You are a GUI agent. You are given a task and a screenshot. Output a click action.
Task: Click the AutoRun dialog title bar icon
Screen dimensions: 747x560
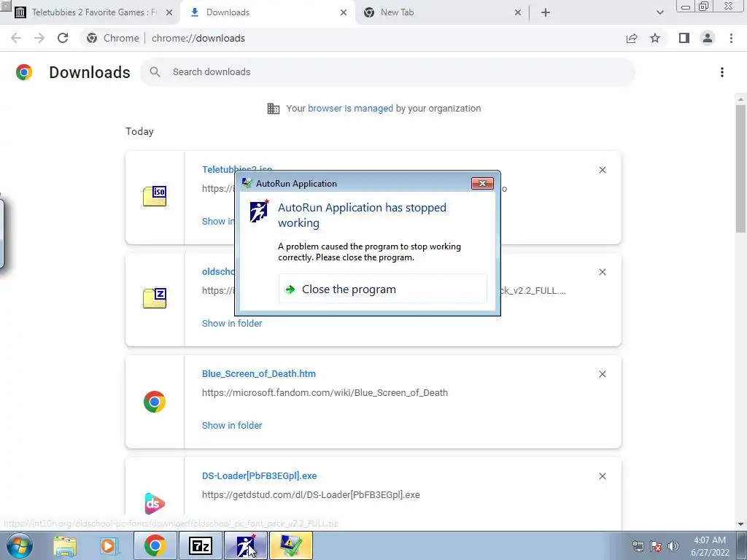247,183
